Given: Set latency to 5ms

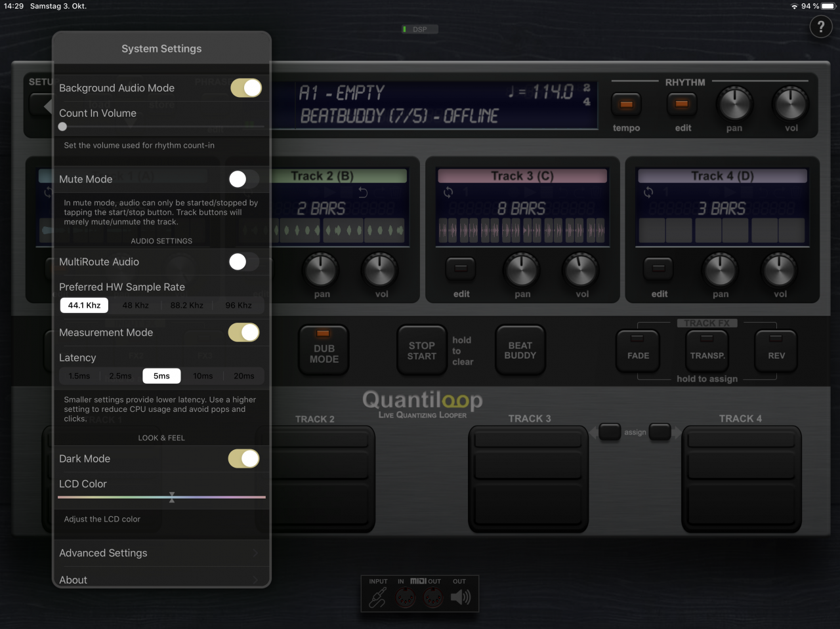Looking at the screenshot, I should tap(161, 376).
